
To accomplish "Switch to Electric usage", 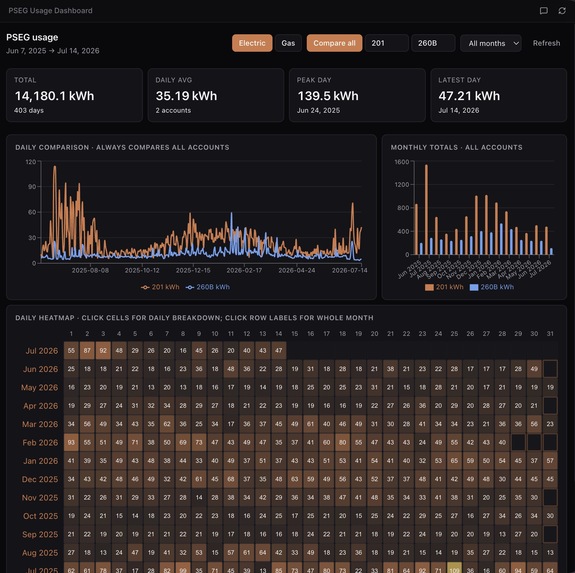I will pyautogui.click(x=252, y=43).
